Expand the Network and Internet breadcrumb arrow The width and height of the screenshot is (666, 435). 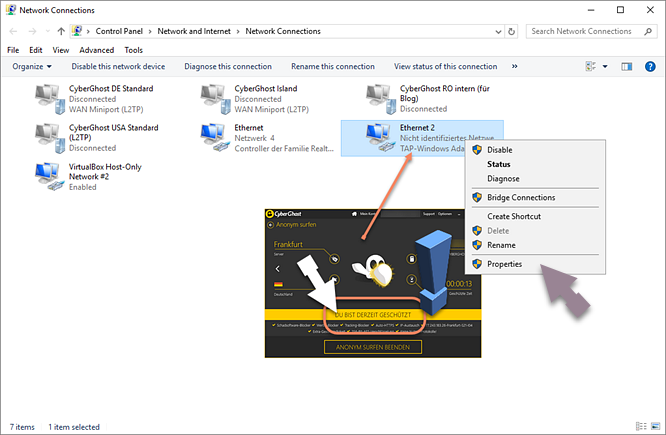(x=238, y=31)
